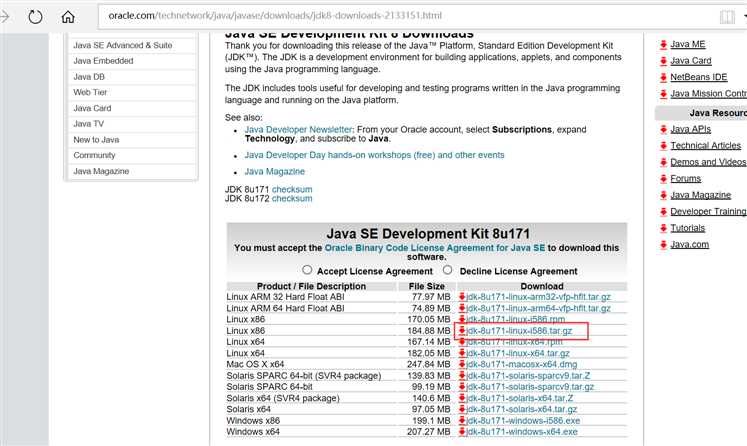
Task: Click the browser home icon
Action: point(68,17)
